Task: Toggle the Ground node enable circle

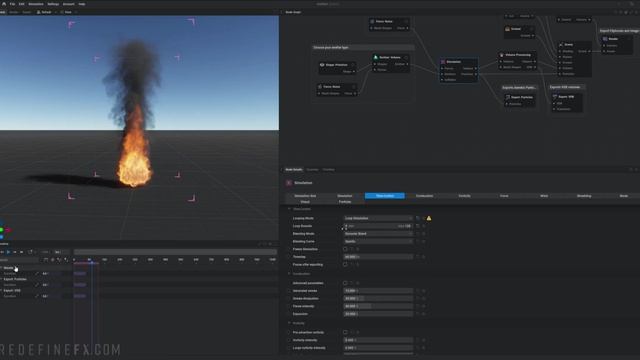Action: pyautogui.click(x=531, y=29)
